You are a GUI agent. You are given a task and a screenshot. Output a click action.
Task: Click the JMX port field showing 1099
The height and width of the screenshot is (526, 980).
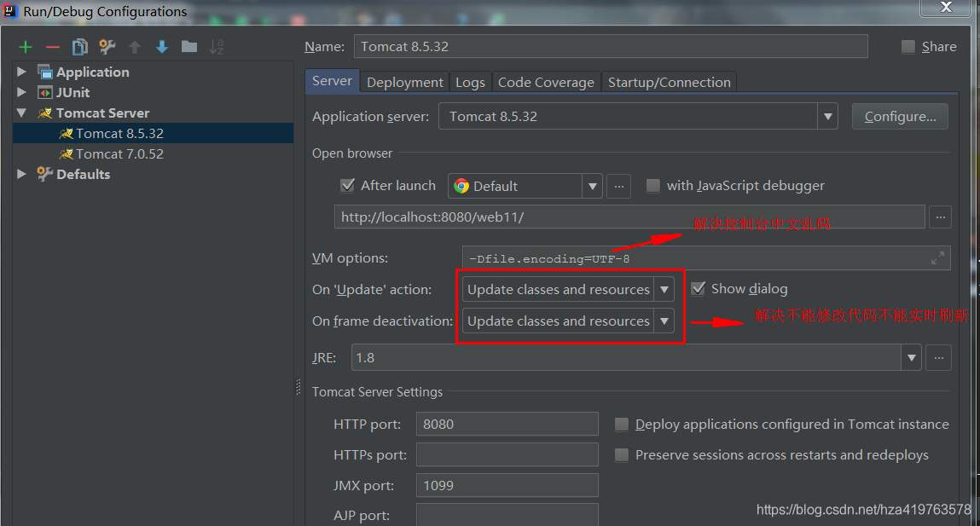[x=507, y=485]
